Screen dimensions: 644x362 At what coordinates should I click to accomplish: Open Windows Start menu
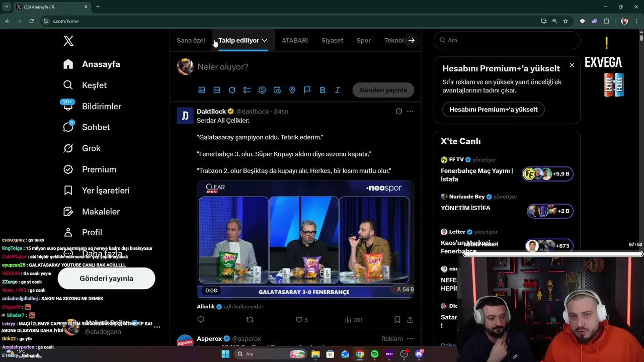(x=225, y=354)
